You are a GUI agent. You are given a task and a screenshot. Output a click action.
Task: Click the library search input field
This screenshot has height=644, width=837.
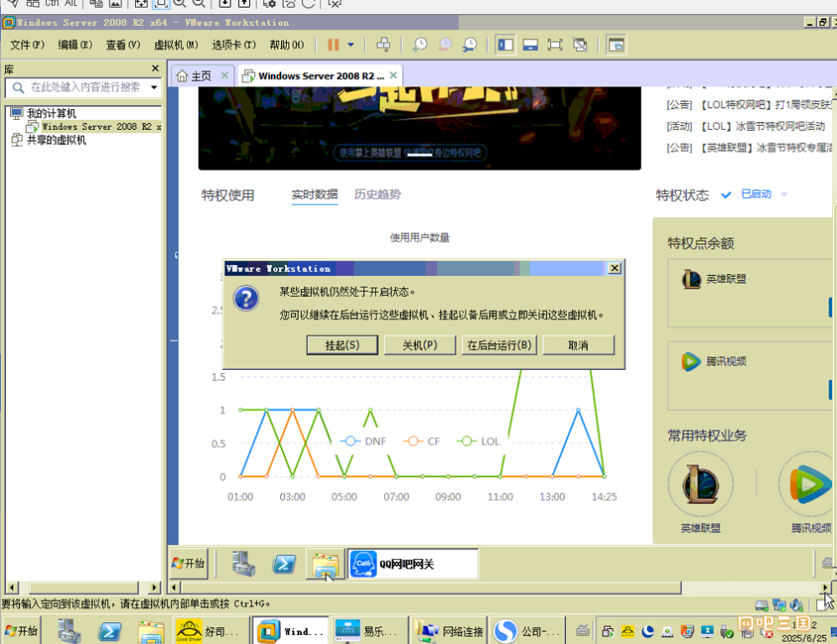pos(83,87)
